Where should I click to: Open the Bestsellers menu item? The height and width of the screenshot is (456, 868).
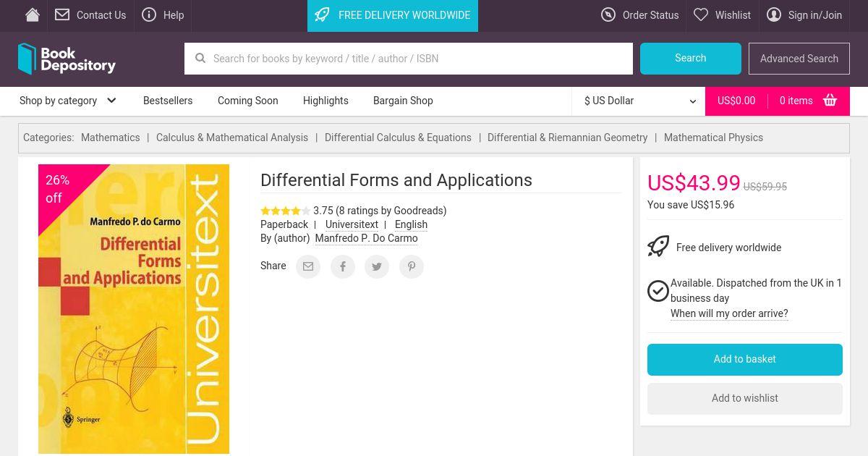pos(168,101)
